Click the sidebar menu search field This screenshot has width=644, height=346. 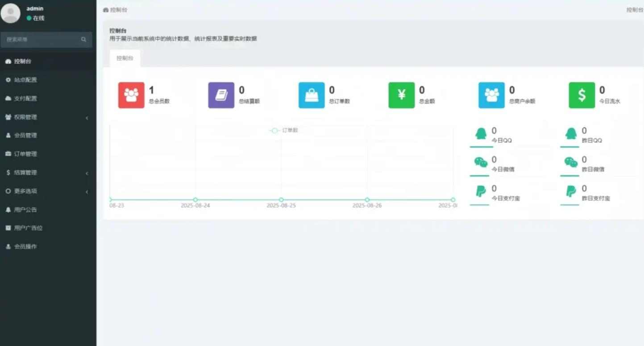tap(46, 40)
